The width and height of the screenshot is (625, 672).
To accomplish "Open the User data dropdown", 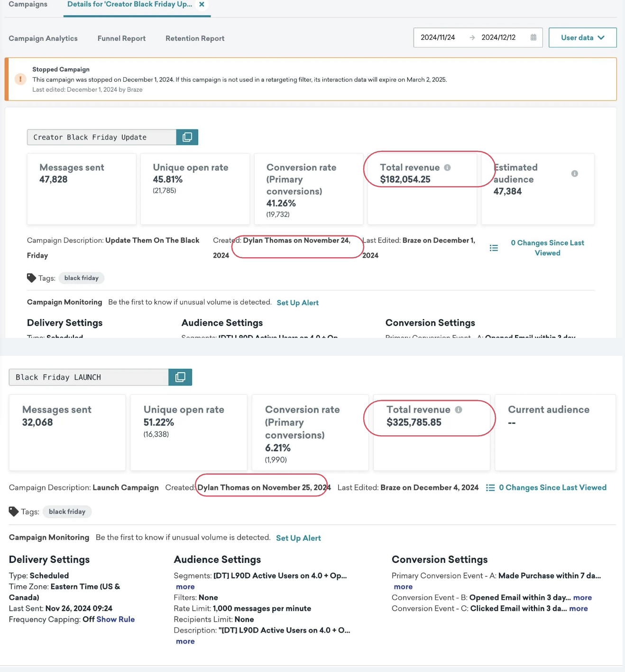I will 582,37.
